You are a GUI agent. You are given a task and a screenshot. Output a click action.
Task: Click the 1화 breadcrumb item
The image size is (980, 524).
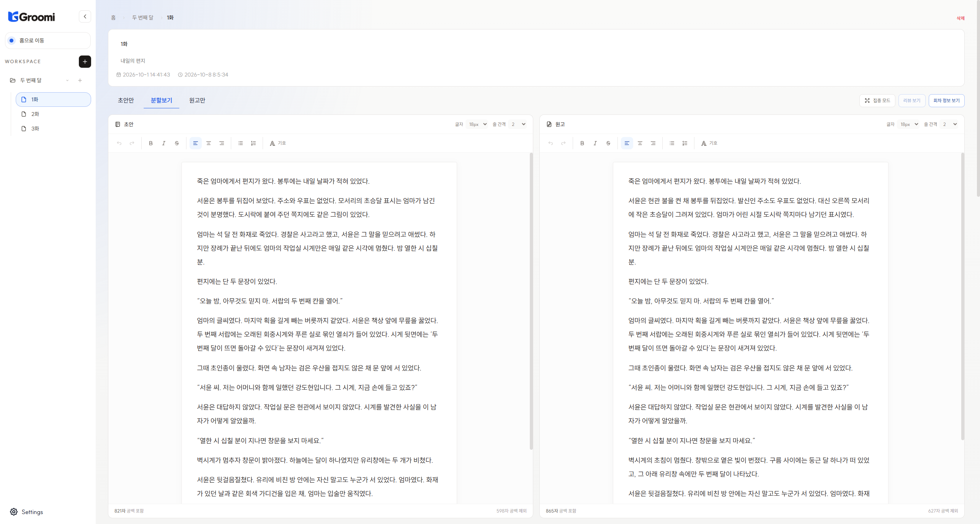pyautogui.click(x=170, y=18)
